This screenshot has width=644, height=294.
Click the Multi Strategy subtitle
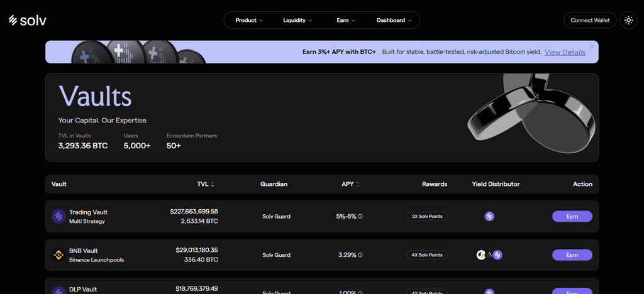tap(87, 221)
